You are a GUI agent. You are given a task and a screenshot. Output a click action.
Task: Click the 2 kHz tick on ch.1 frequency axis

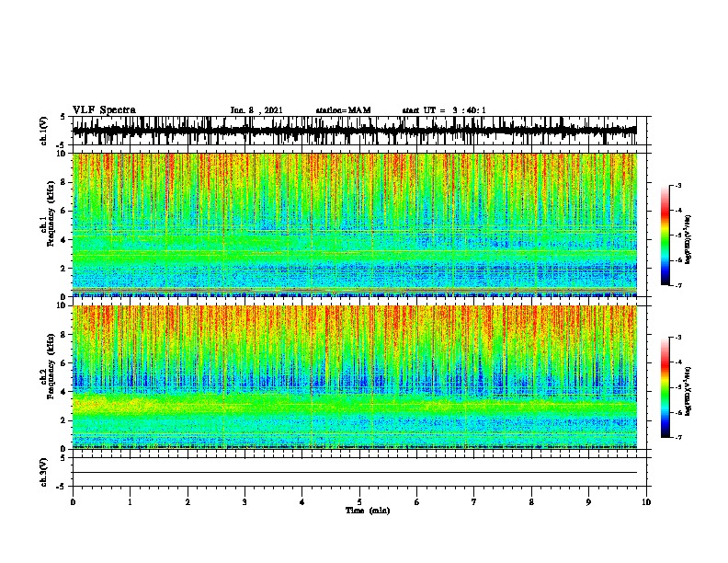tap(64, 268)
